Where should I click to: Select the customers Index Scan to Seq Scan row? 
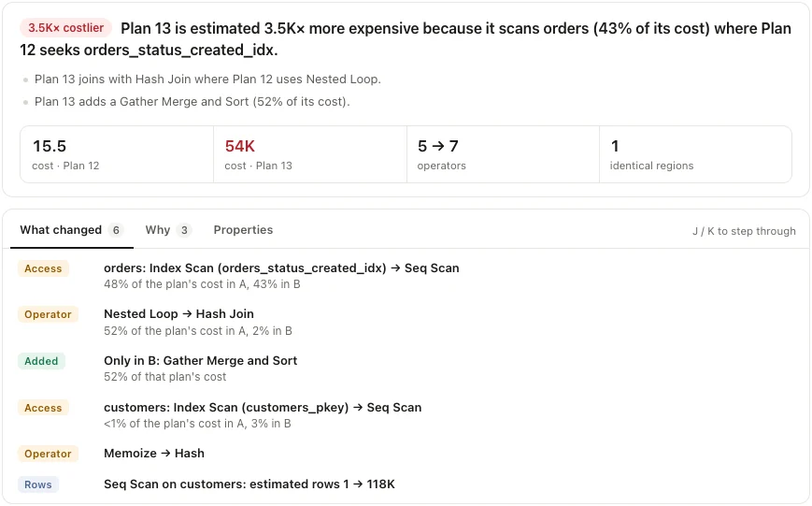point(406,414)
